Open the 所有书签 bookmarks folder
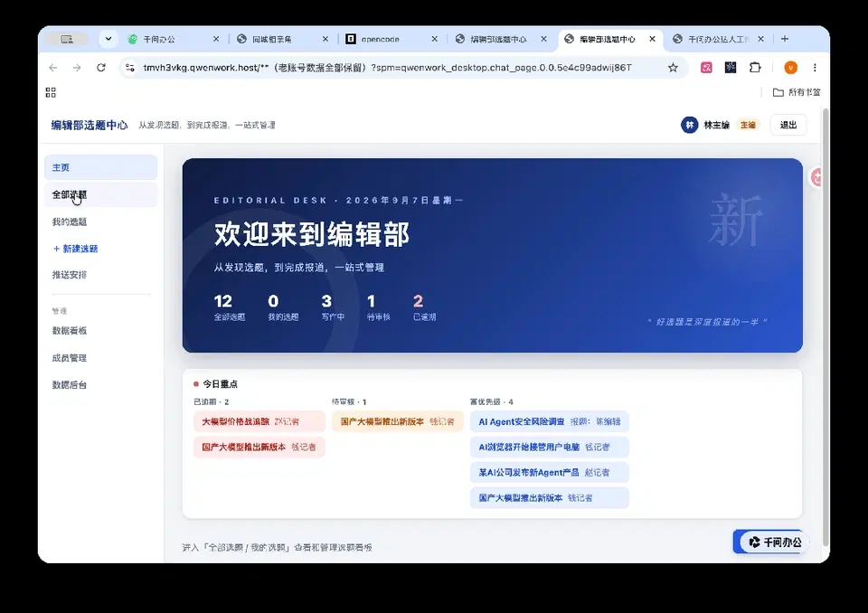This screenshot has height=613, width=868. coord(797,92)
